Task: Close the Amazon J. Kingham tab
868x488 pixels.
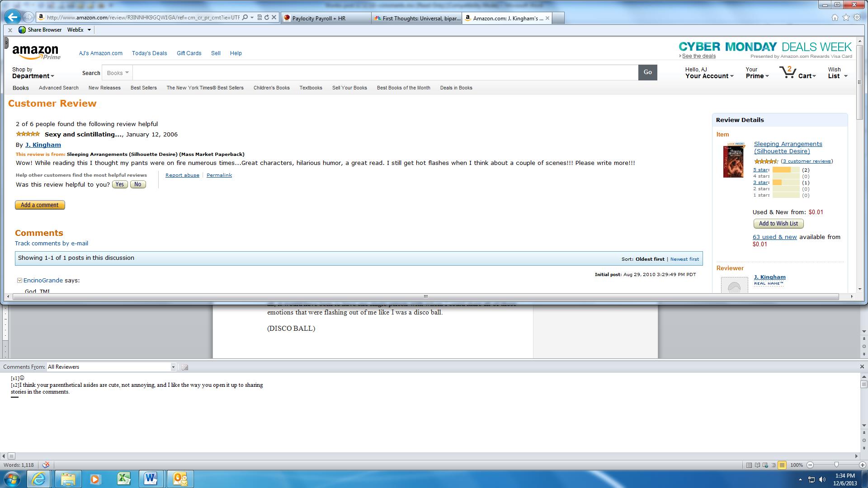Action: point(547,18)
